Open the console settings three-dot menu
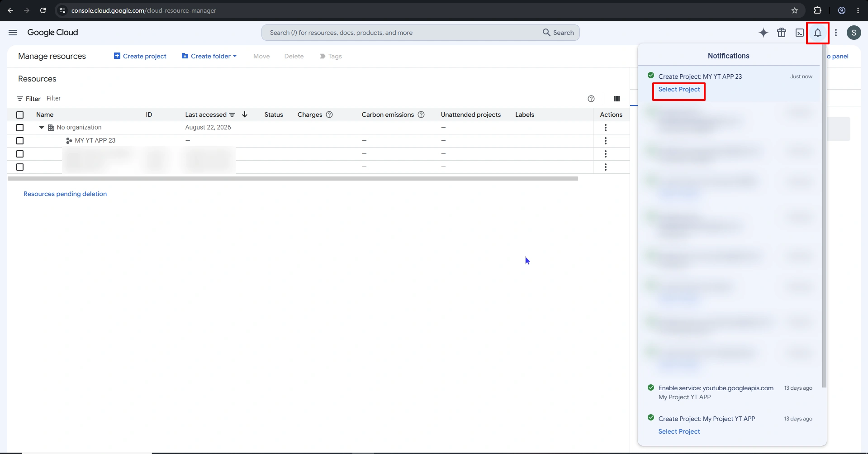 (x=836, y=33)
